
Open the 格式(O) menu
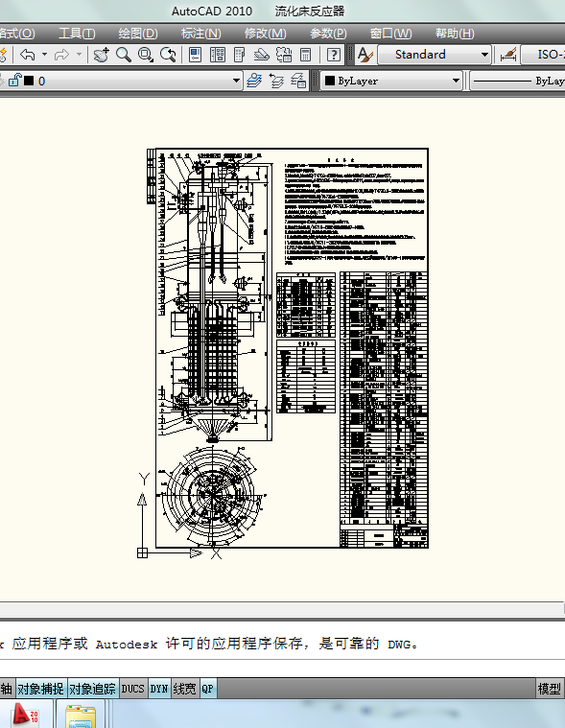point(17,34)
